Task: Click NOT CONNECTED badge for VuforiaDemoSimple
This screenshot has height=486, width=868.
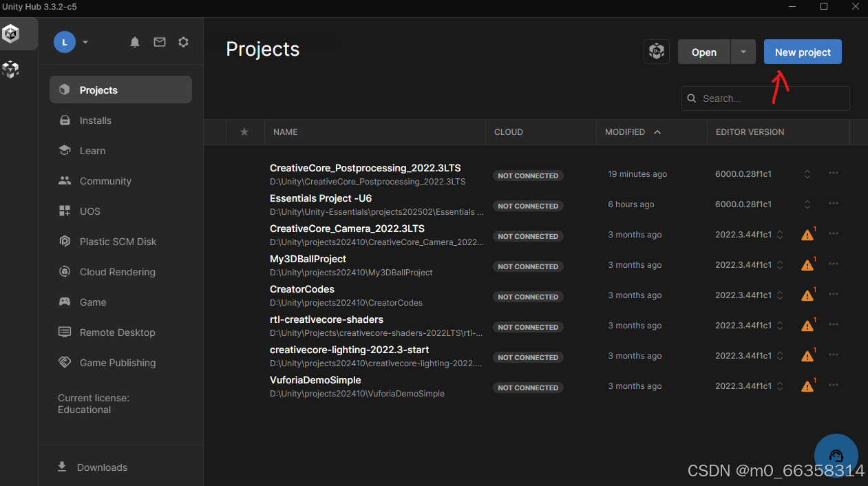Action: (x=528, y=388)
